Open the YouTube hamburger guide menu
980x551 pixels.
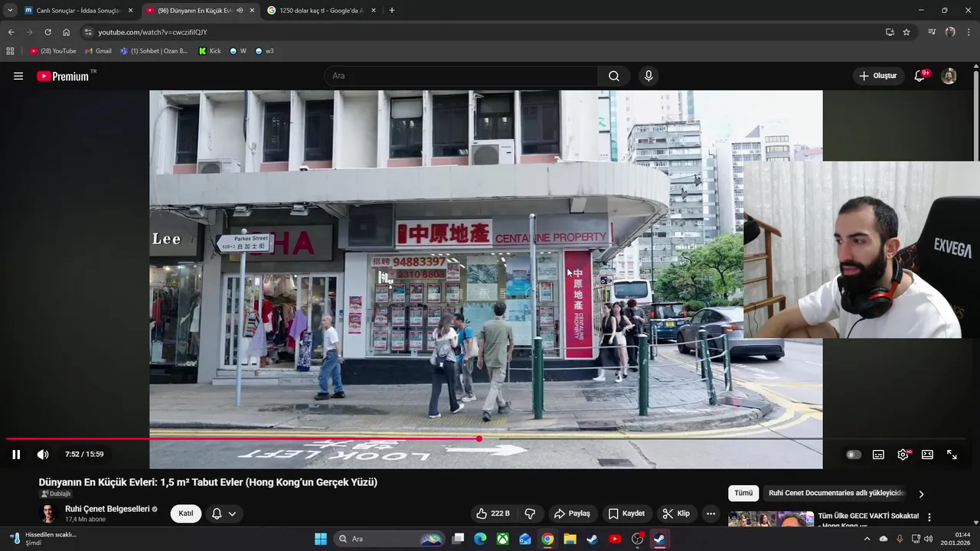[18, 76]
